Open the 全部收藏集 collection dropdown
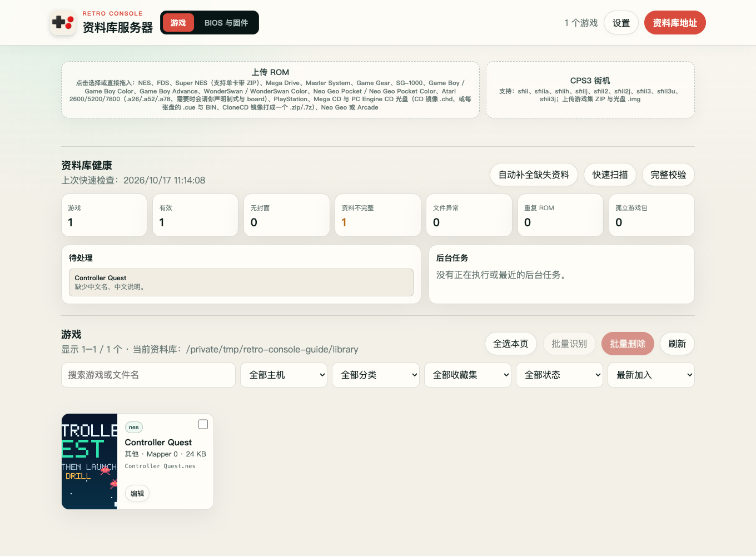Image resolution: width=756 pixels, height=556 pixels. (467, 375)
